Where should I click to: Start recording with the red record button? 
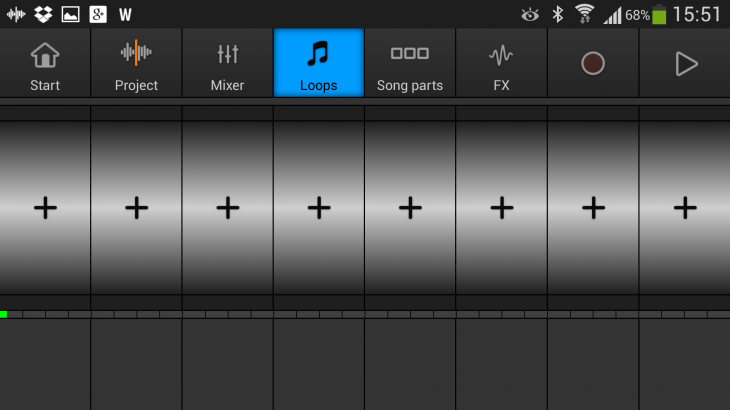(593, 63)
